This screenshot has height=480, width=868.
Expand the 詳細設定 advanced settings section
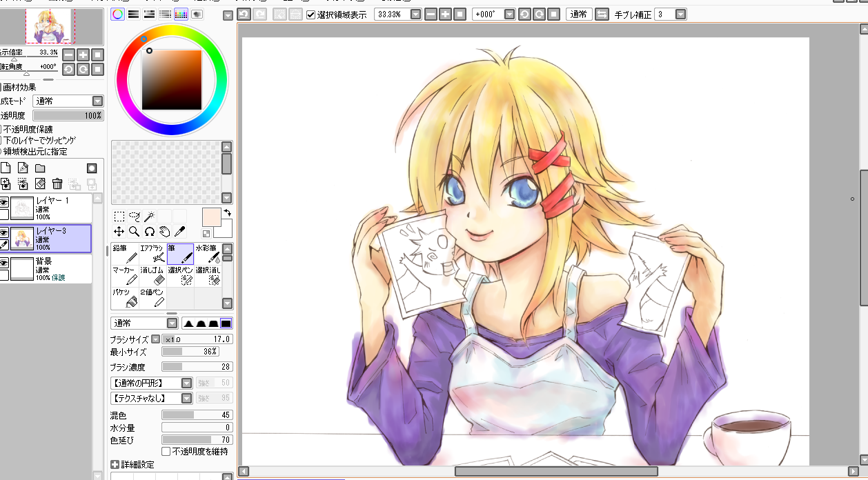115,465
